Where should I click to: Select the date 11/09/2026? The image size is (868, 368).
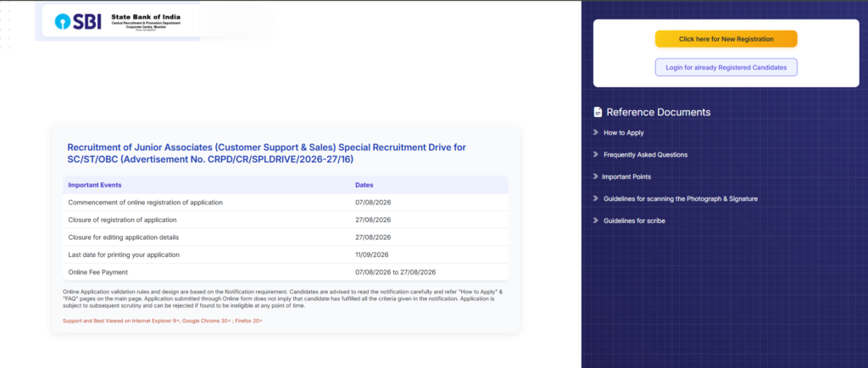(x=372, y=254)
